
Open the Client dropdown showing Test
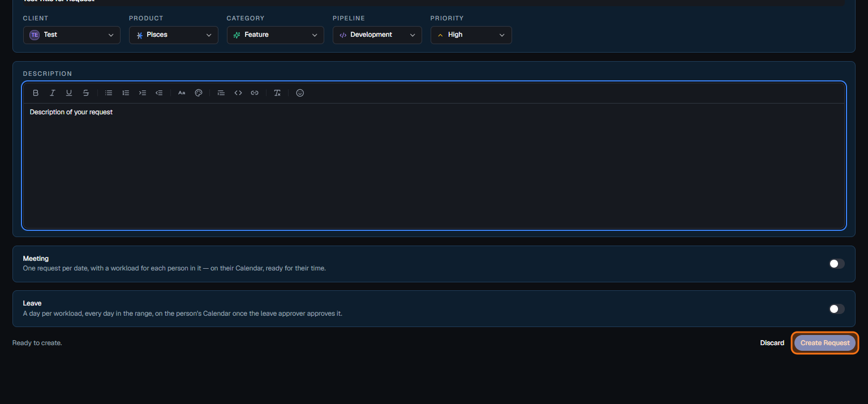(72, 35)
